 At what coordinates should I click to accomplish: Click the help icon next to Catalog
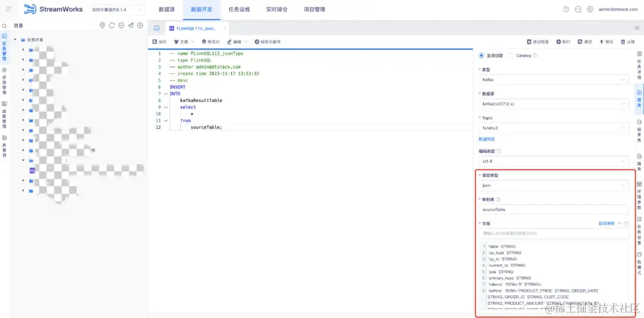coord(535,55)
